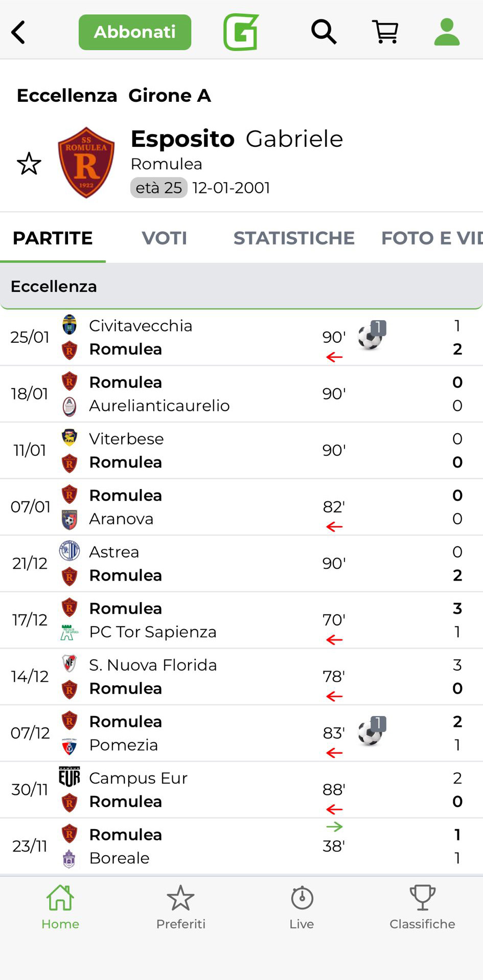
Task: Open the Civitavecchia vs Romulea match
Action: pos(204,338)
